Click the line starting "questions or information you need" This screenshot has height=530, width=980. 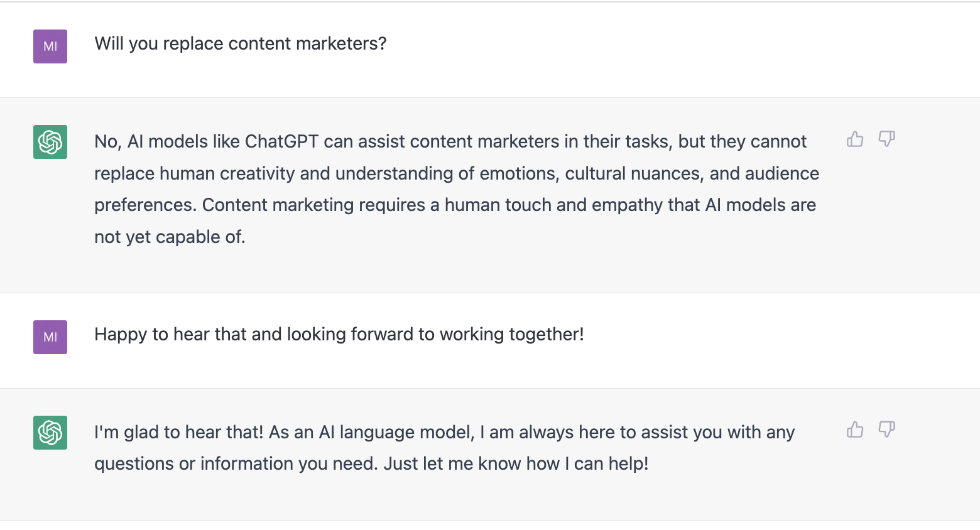point(371,464)
